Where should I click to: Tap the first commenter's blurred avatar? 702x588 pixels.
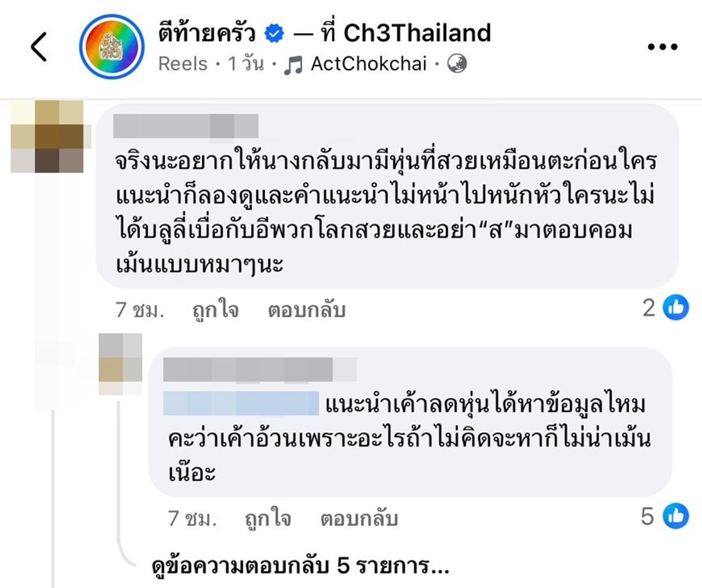(x=48, y=137)
